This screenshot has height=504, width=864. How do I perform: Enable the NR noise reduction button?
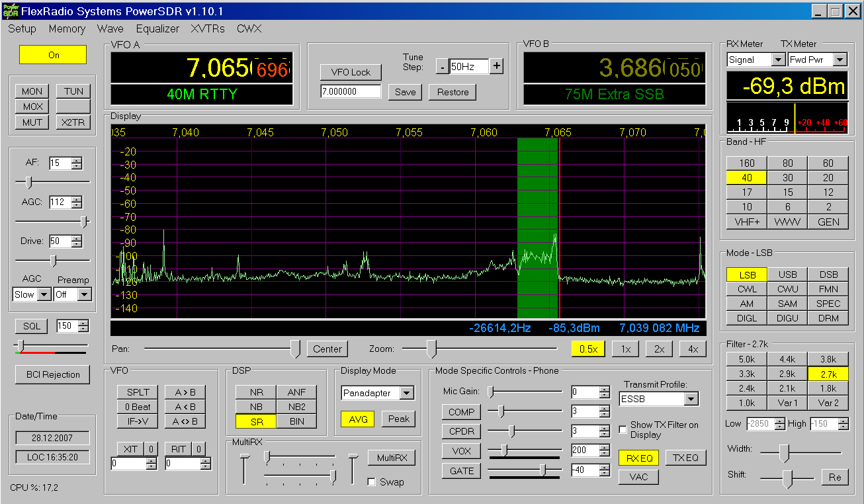click(256, 392)
